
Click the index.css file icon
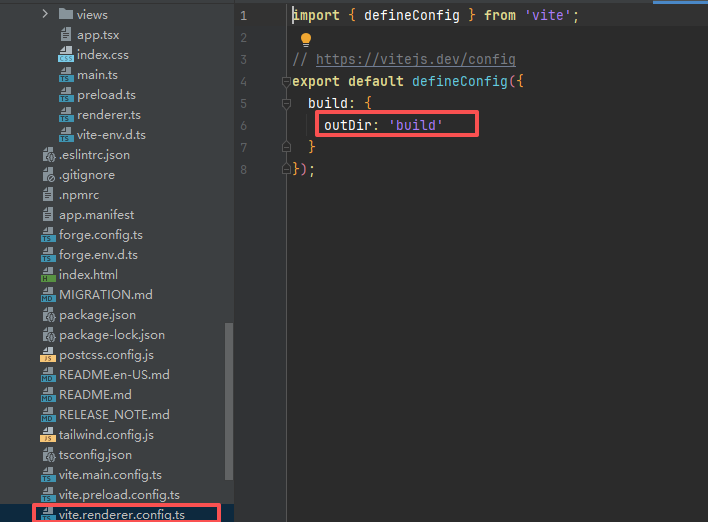pyautogui.click(x=66, y=55)
